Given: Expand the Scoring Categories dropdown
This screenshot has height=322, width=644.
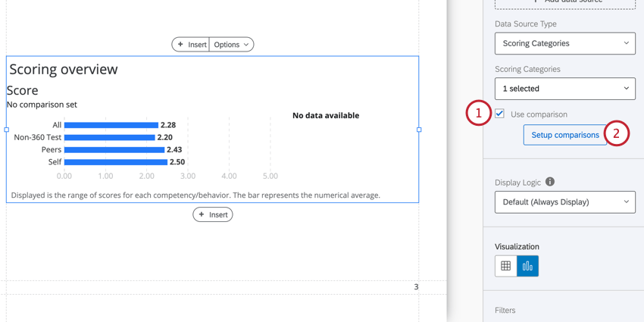Looking at the screenshot, I should click(564, 89).
